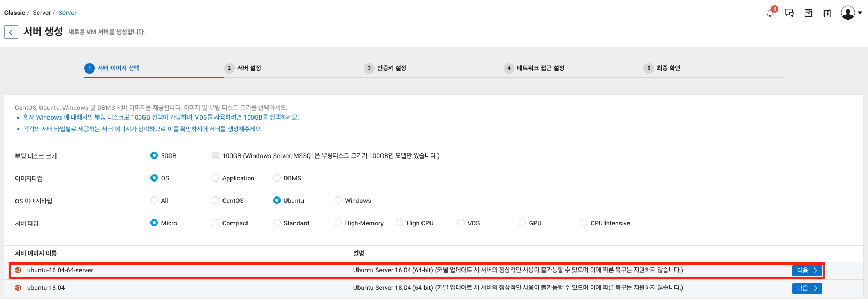
Task: Select 50GB boot disk size
Action: coord(154,155)
